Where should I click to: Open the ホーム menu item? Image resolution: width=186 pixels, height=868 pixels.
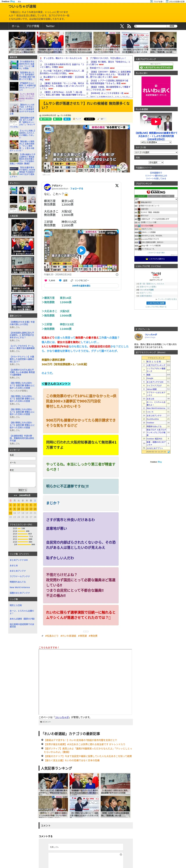pyautogui.click(x=15, y=26)
